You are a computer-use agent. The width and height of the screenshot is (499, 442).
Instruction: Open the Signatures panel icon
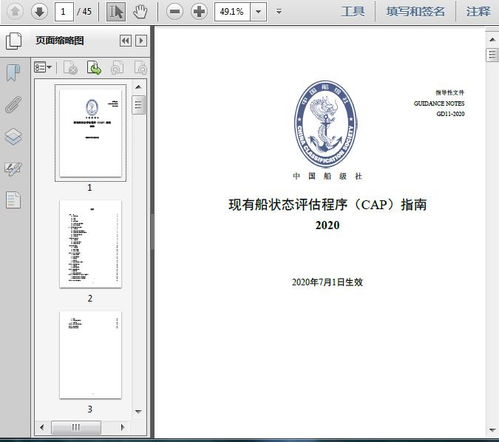(x=13, y=168)
